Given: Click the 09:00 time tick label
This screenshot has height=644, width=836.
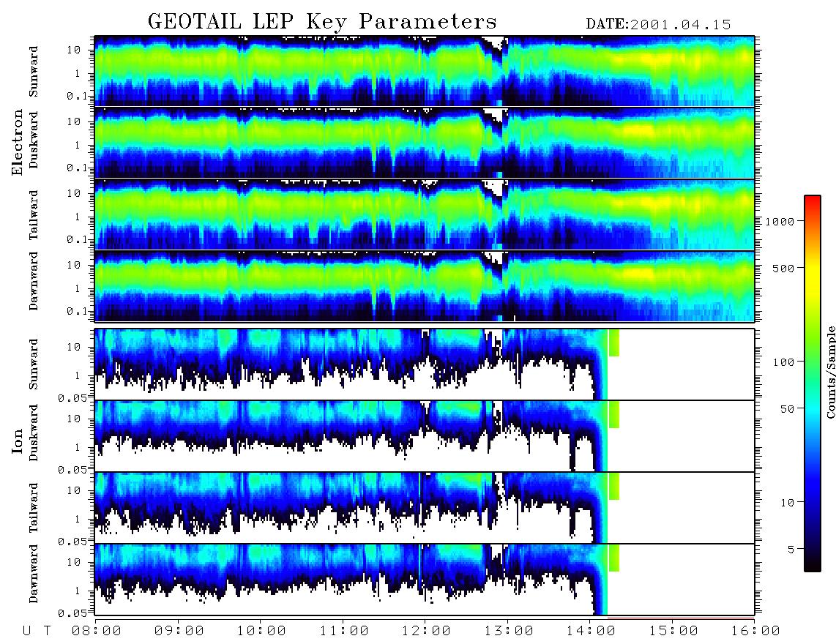Looking at the screenshot, I should (x=179, y=632).
